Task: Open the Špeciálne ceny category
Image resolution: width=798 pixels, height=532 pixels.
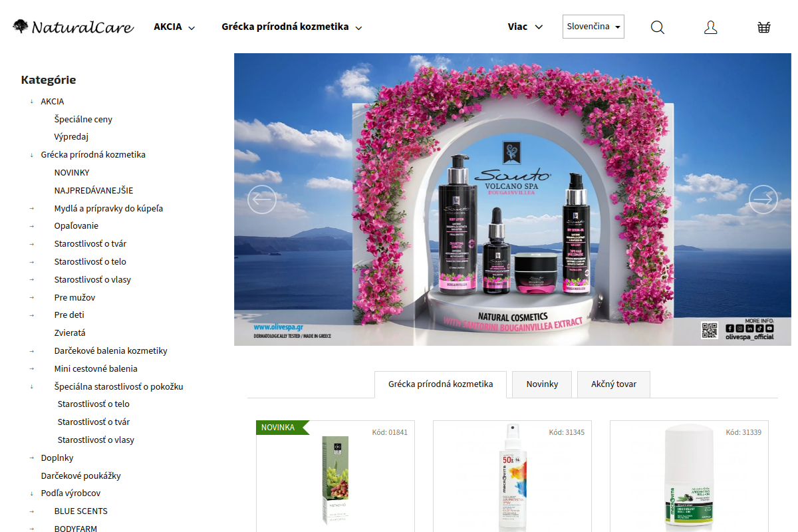Action: (x=83, y=120)
